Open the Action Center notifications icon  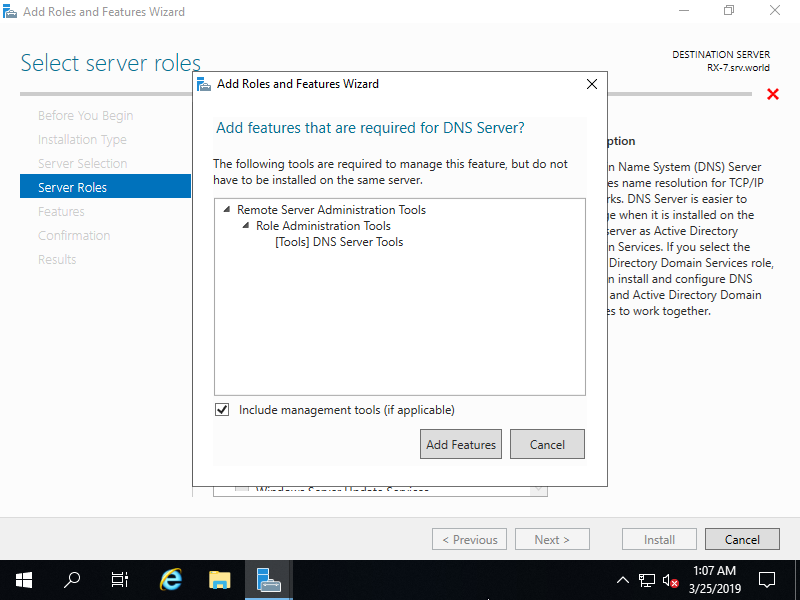[767, 580]
